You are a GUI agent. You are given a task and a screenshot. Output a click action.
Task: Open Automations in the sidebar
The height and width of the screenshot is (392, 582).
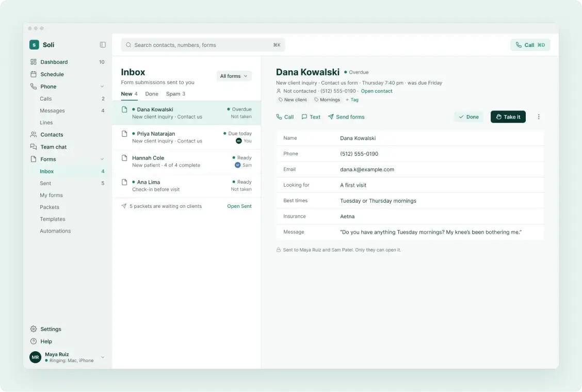67,231
